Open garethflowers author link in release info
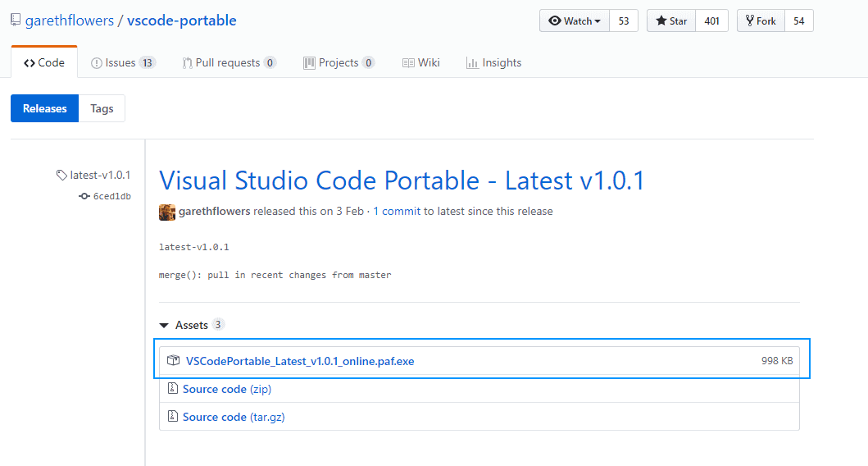 pyautogui.click(x=214, y=211)
